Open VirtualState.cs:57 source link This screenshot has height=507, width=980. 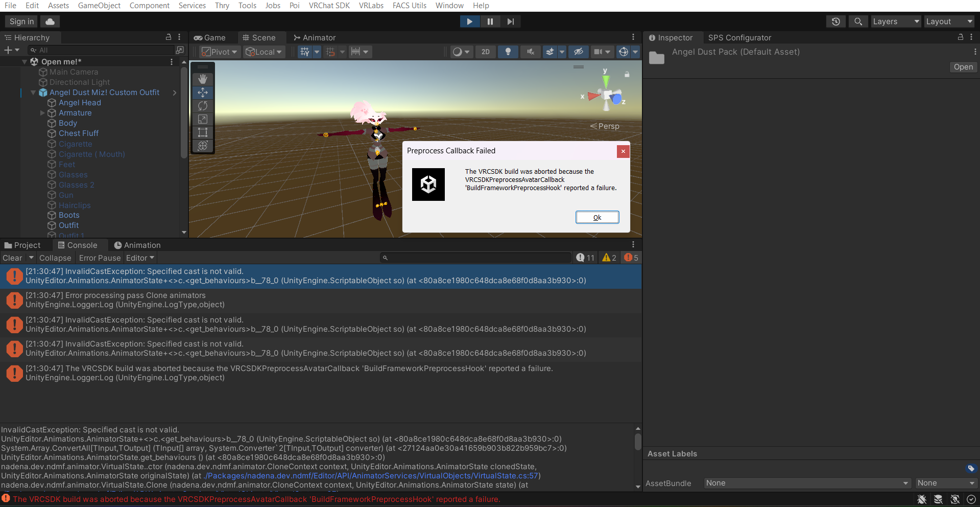[x=371, y=476]
